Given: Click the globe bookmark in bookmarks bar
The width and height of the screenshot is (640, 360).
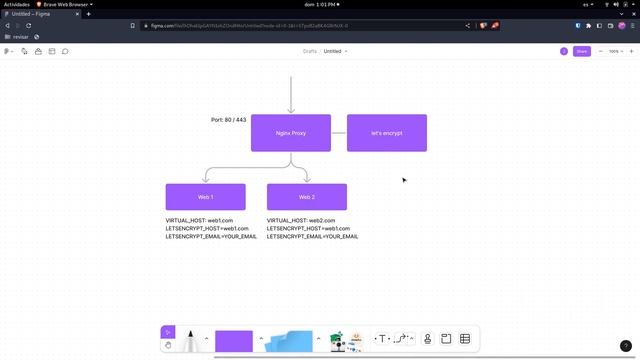Looking at the screenshot, I should tap(37, 37).
